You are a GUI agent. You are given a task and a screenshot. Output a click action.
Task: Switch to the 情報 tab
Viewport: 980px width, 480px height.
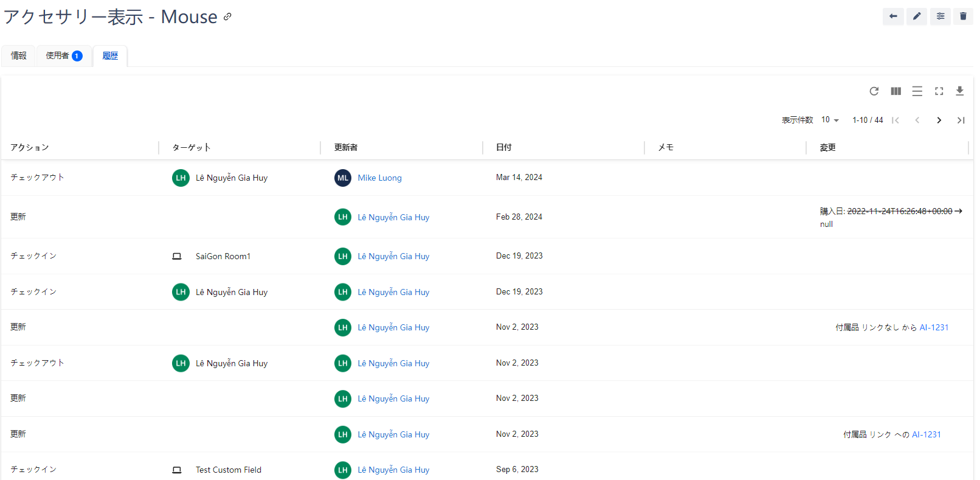pos(19,56)
